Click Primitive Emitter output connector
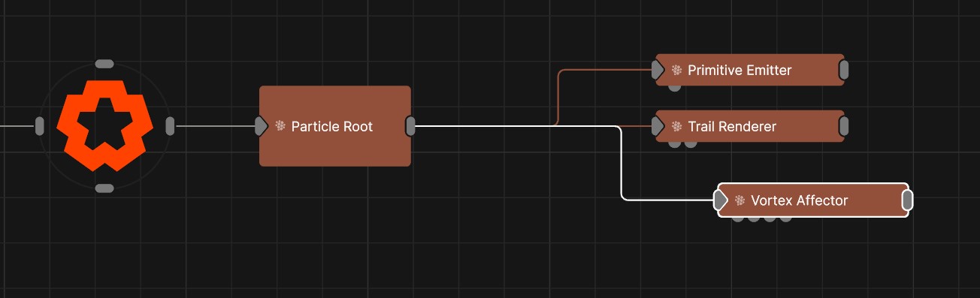Image resolution: width=980 pixels, height=298 pixels. coord(844,70)
